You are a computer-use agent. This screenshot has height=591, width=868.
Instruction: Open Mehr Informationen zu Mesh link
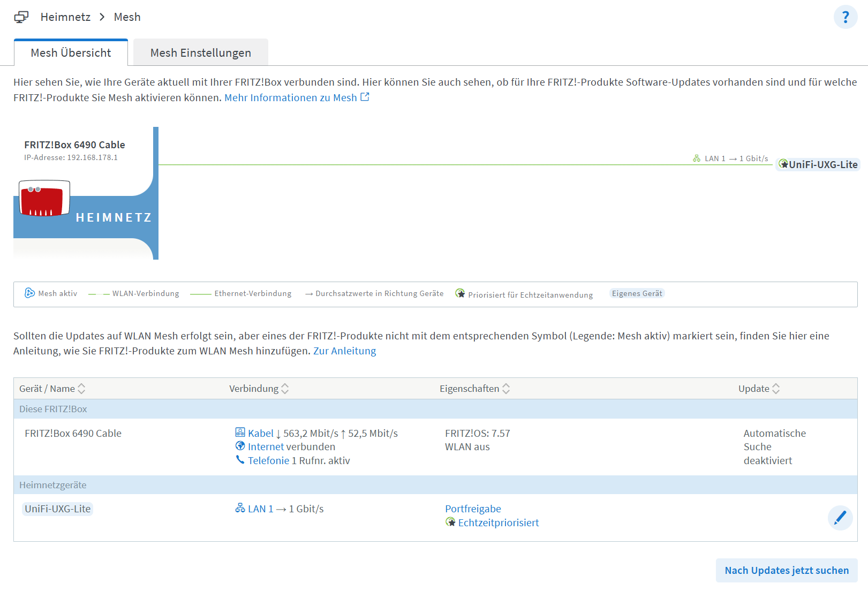click(291, 97)
